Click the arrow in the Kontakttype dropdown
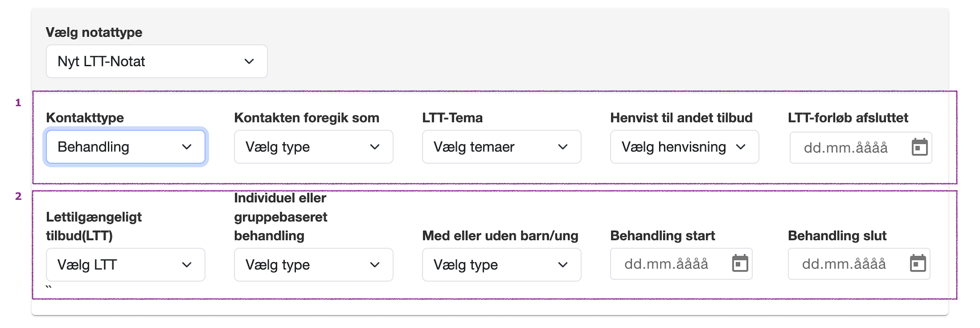The image size is (980, 328). click(x=187, y=147)
